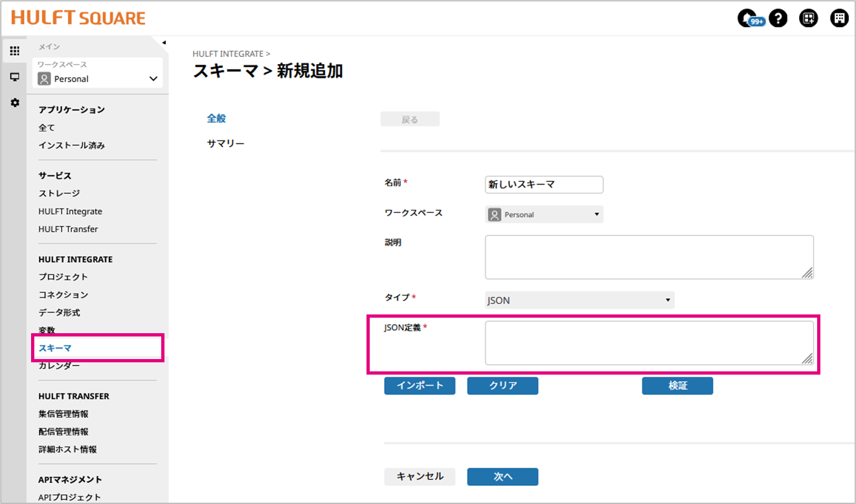Click the 説明 resize grip handle
The image size is (856, 504).
[x=807, y=273]
